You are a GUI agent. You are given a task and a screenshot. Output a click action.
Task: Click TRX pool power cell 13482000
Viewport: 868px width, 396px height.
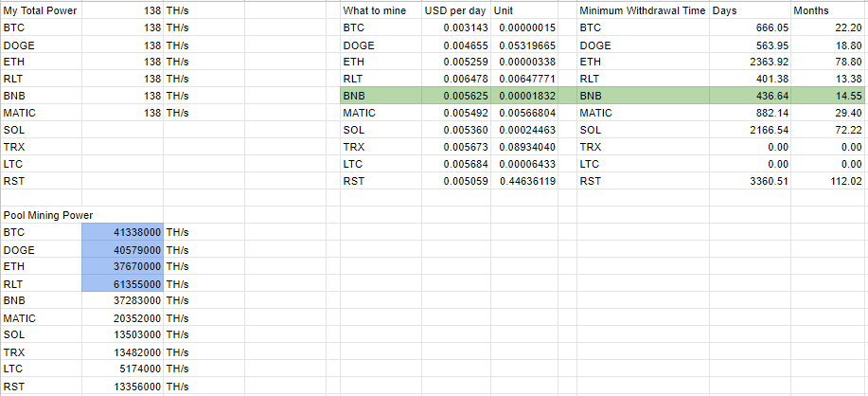123,351
